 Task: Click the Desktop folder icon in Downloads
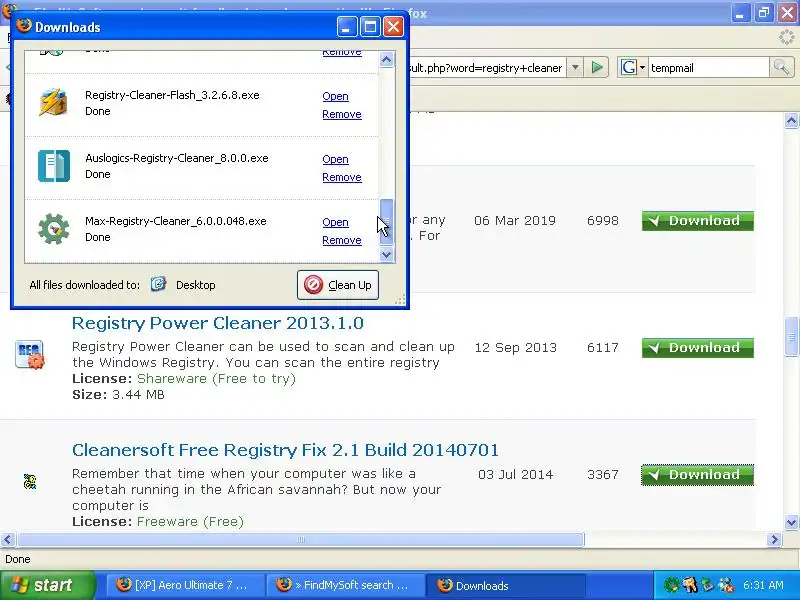(x=158, y=284)
